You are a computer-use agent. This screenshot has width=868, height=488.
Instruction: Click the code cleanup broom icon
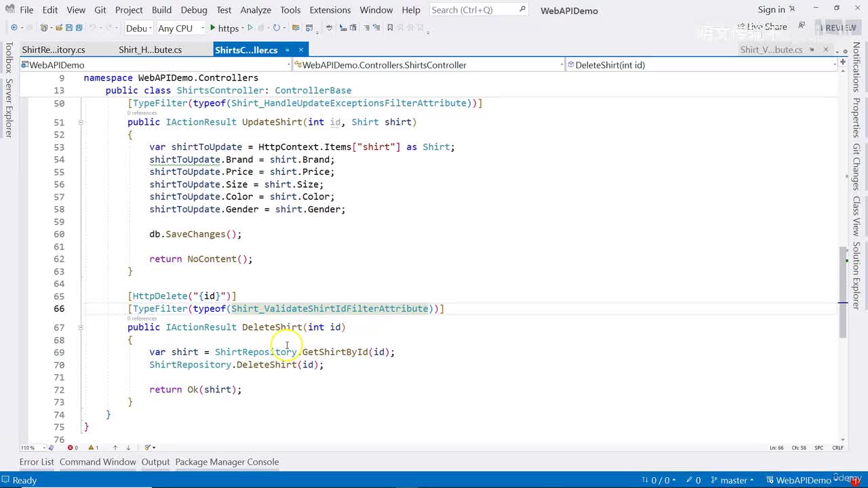coord(148,447)
